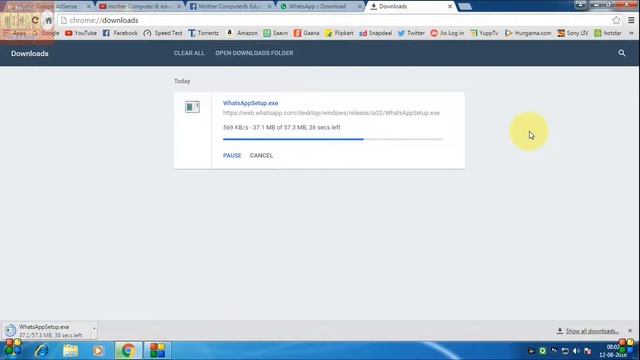Click OPEN DOWNLOADS FOLDER
The width and height of the screenshot is (640, 360).
coord(254,53)
